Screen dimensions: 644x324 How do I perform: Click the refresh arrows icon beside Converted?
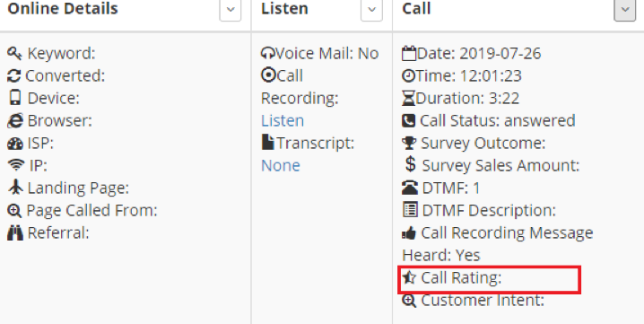(x=14, y=75)
